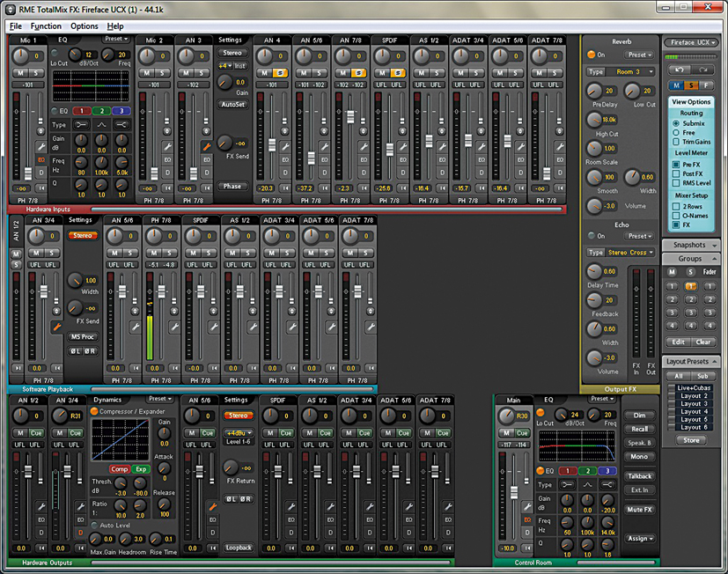Open the Assign dropdown in Control Room
728x574 pixels.
coord(640,539)
